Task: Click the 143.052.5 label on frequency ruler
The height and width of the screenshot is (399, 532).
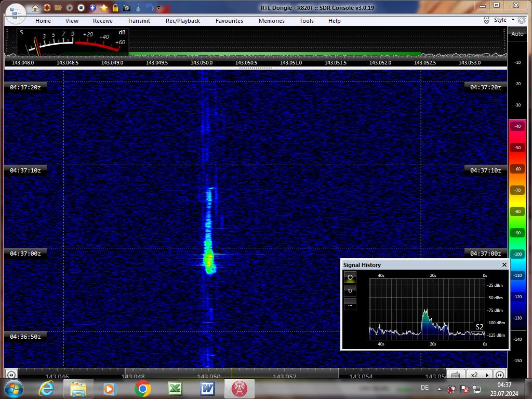Action: (425, 62)
